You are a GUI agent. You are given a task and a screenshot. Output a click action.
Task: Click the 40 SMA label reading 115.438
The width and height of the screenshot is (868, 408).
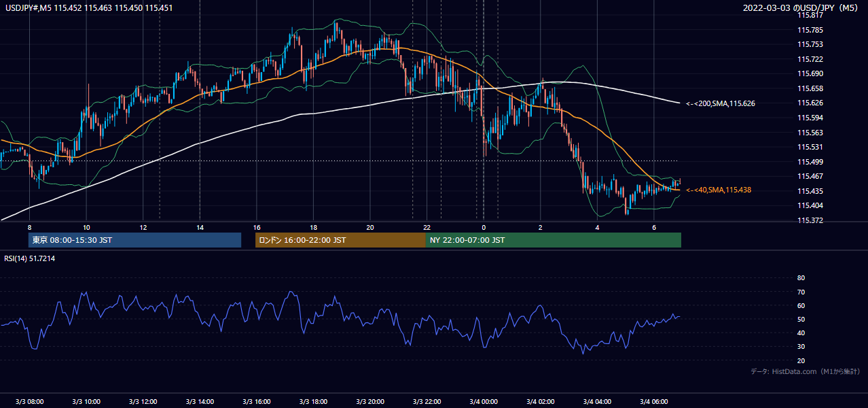click(719, 190)
